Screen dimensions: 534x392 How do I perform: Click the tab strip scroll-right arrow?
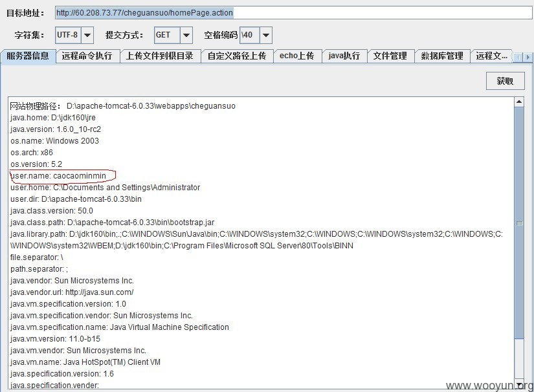point(528,57)
